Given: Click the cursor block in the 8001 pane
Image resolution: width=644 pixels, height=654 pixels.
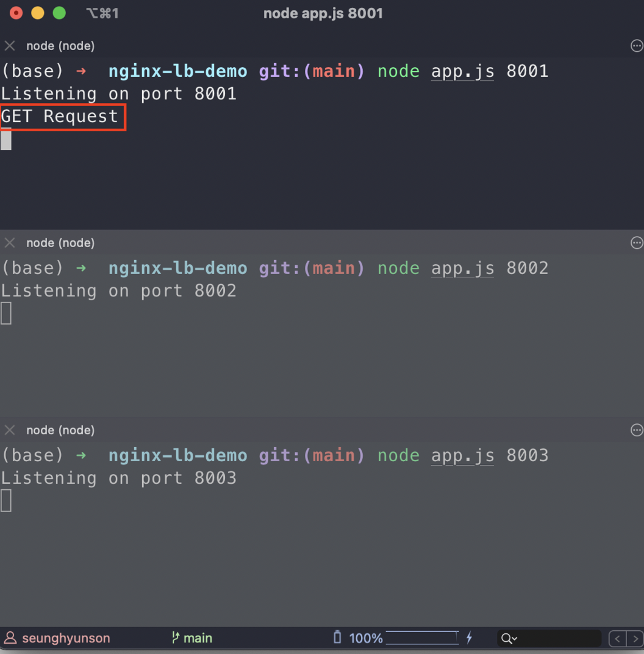Looking at the screenshot, I should point(6,139).
